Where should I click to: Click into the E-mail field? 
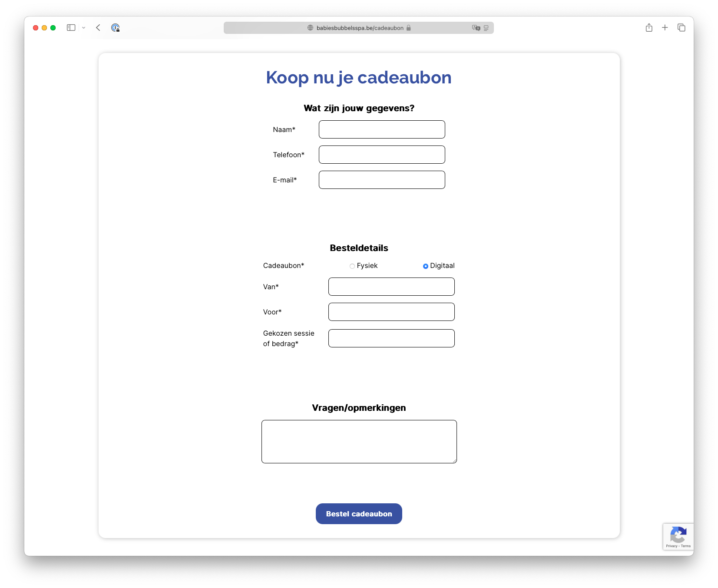pos(382,180)
